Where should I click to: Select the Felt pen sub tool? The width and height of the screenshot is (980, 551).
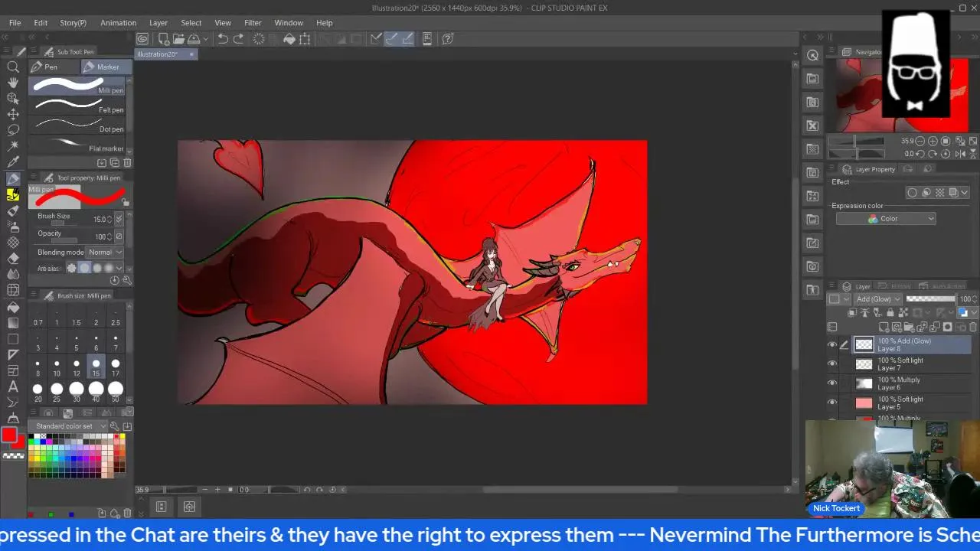pyautogui.click(x=77, y=106)
